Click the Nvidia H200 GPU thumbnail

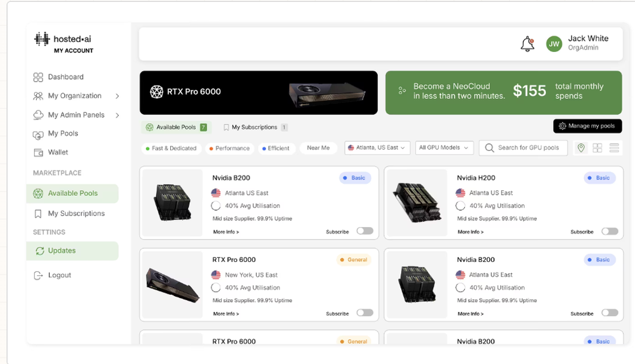(417, 203)
